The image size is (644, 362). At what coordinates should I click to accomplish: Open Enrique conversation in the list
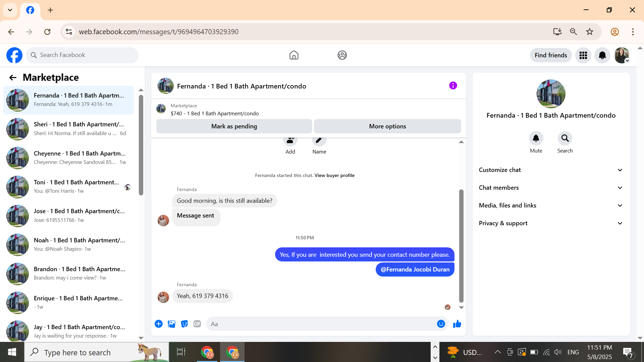coord(68,303)
